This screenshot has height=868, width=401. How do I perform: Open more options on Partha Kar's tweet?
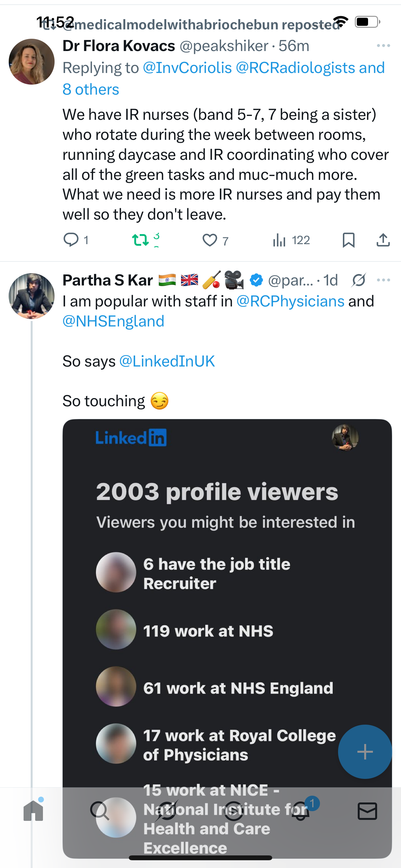pos(383,280)
